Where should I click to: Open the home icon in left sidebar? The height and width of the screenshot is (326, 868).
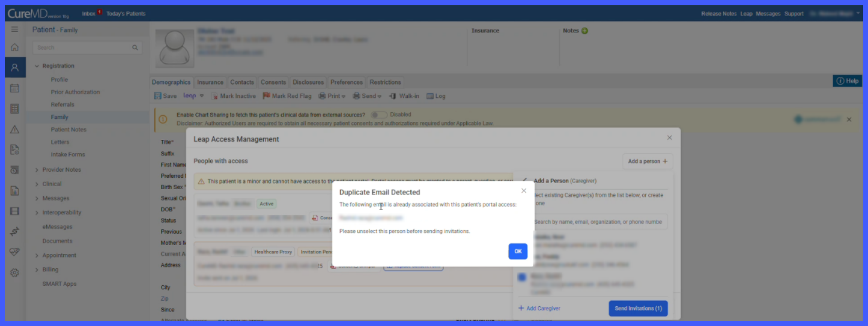coord(14,47)
